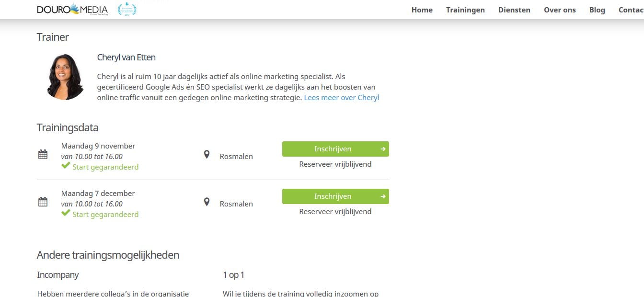
Task: Click calendar icon for 7 december training
Action: pyautogui.click(x=43, y=202)
